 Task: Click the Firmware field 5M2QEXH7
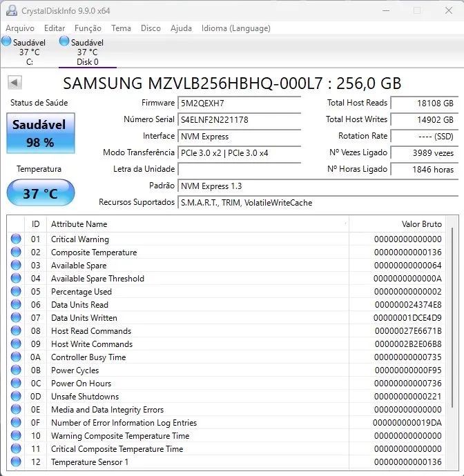point(239,103)
